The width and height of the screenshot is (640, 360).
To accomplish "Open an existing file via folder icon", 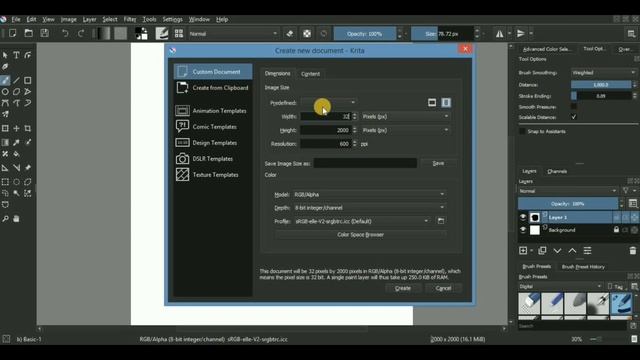I will [x=29, y=33].
